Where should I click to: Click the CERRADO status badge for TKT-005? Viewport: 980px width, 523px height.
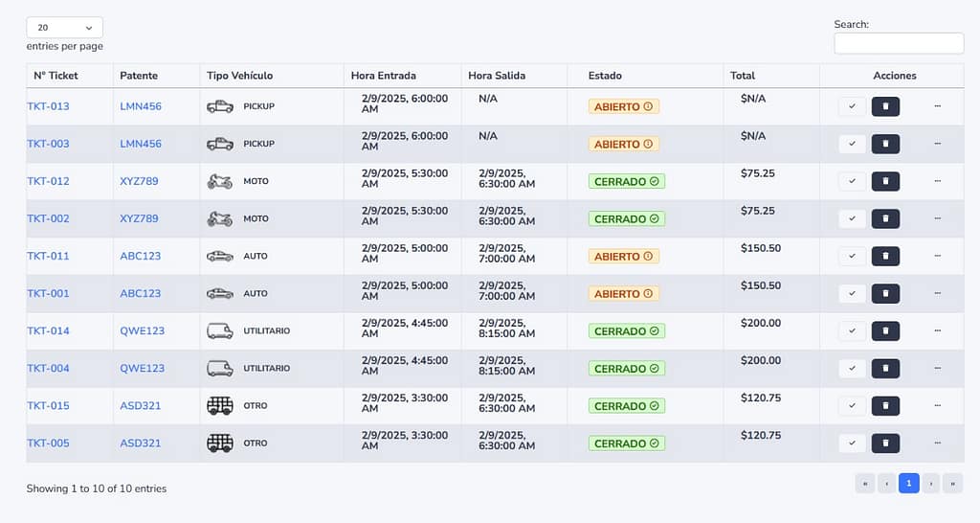[627, 443]
